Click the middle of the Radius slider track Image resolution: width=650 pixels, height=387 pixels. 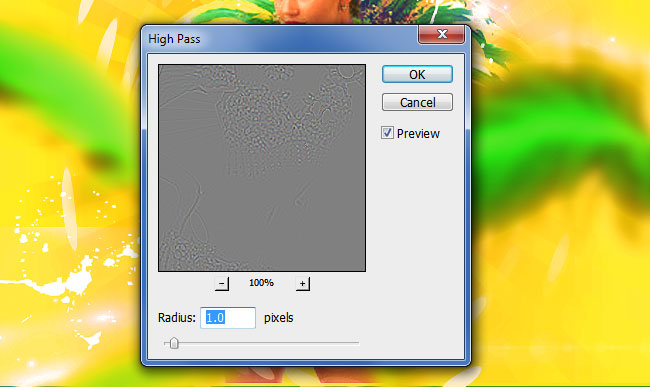click(x=262, y=343)
